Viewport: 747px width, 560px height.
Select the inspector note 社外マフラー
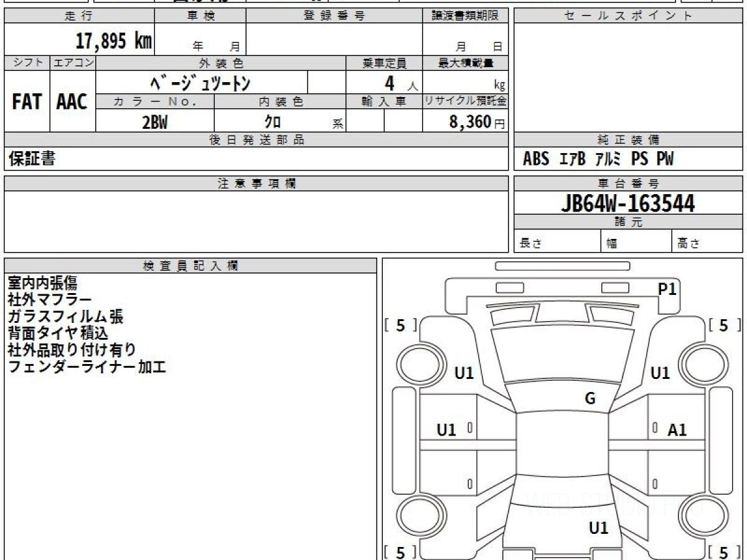[50, 300]
